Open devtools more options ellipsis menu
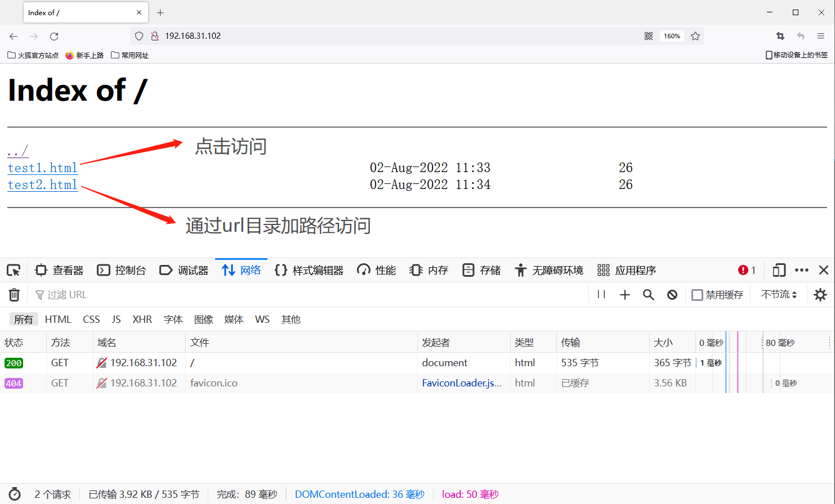Screen dimensions: 835x504 coord(801,271)
